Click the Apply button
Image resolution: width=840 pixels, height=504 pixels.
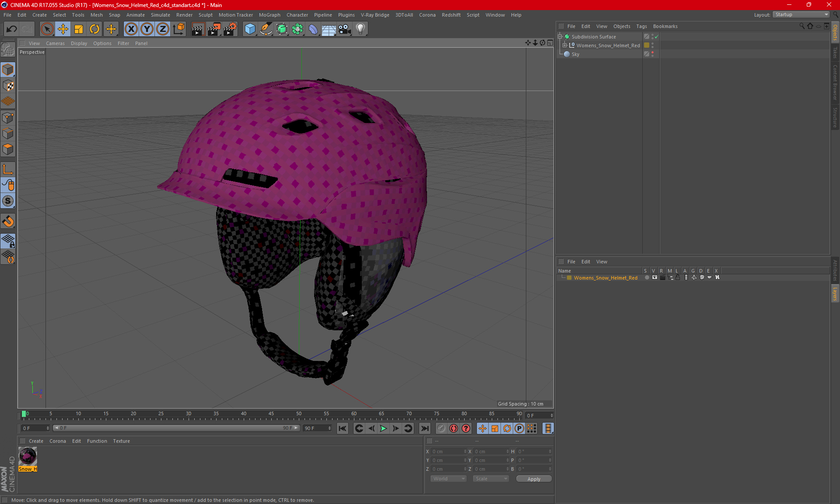(x=534, y=479)
